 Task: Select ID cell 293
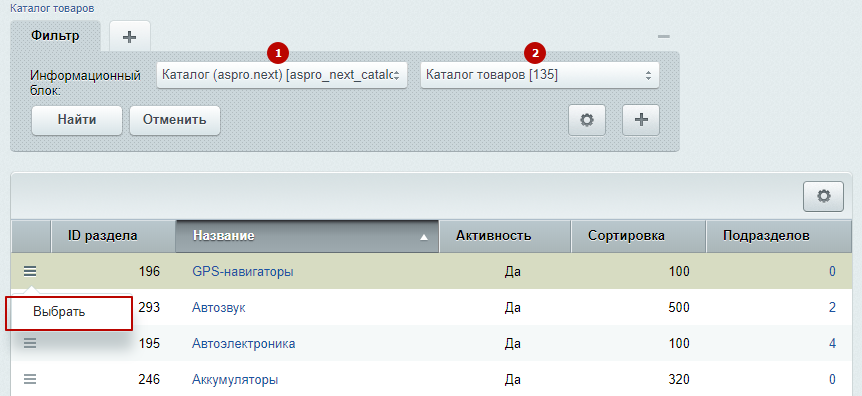coord(149,307)
